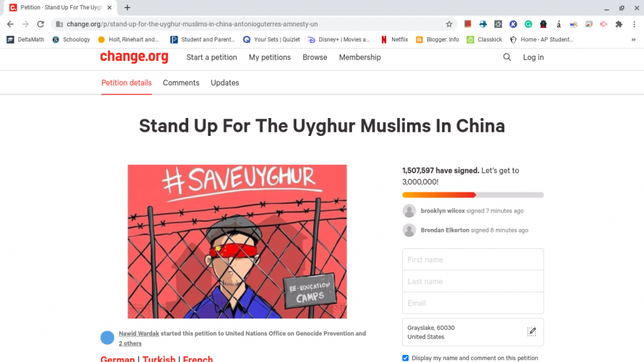Screen dimensions: 644x362
Task: Click the Log in link
Action: click(x=533, y=57)
